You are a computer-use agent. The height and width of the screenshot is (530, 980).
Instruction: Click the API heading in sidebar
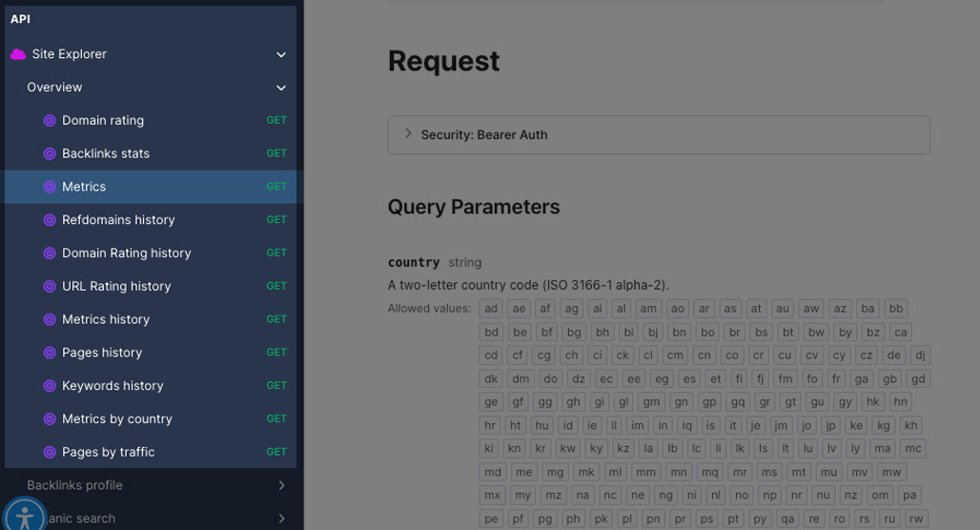point(20,19)
